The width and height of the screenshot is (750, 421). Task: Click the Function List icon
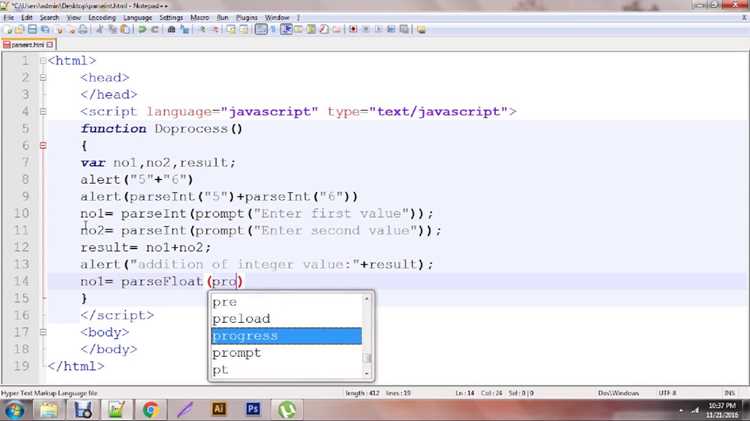[324, 30]
